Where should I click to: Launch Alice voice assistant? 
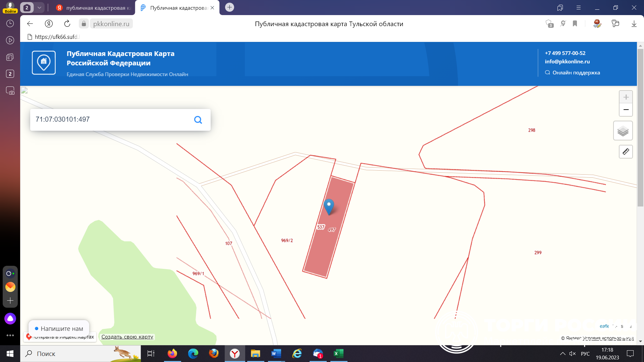click(10, 318)
